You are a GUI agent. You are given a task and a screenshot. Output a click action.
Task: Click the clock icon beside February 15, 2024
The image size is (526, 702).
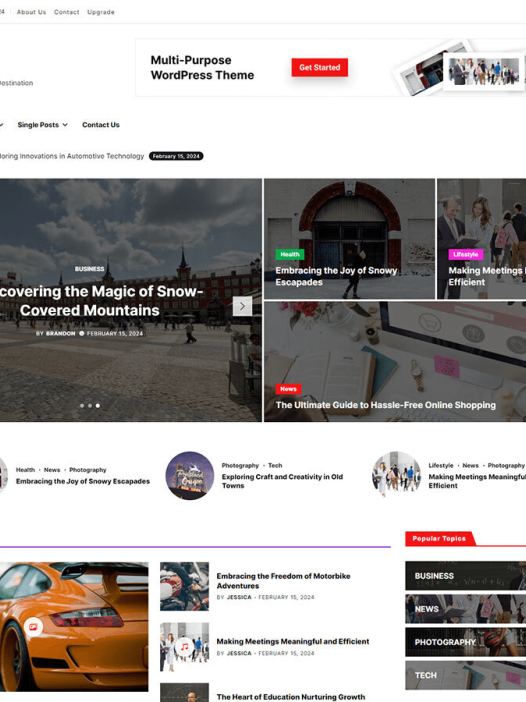[x=81, y=333]
